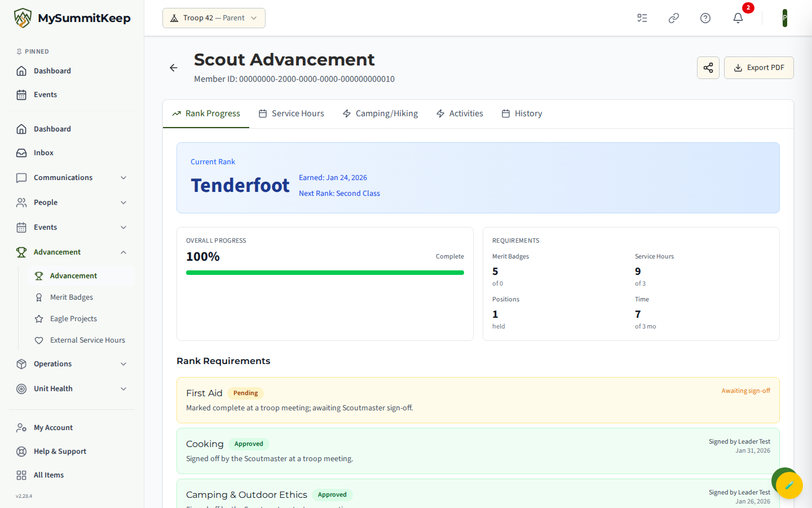Expand the Events menu group
Image resolution: width=812 pixels, height=508 pixels.
coord(72,227)
